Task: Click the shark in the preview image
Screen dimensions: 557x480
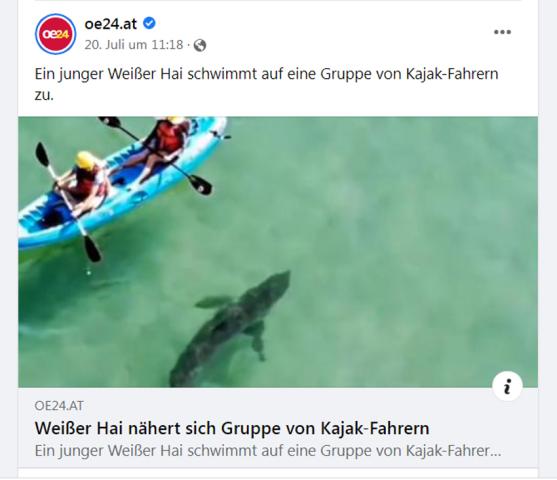Action: coord(231,329)
